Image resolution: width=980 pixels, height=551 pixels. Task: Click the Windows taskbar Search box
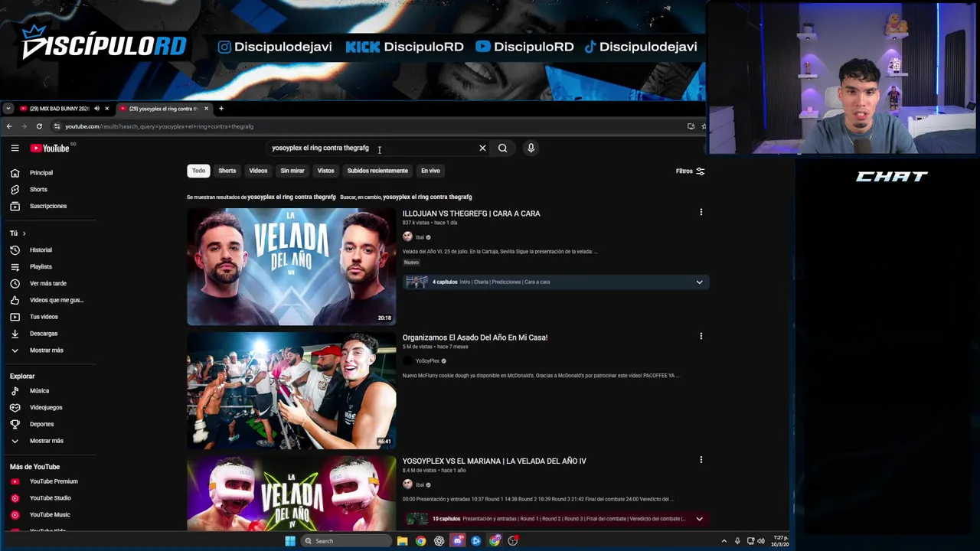point(346,541)
